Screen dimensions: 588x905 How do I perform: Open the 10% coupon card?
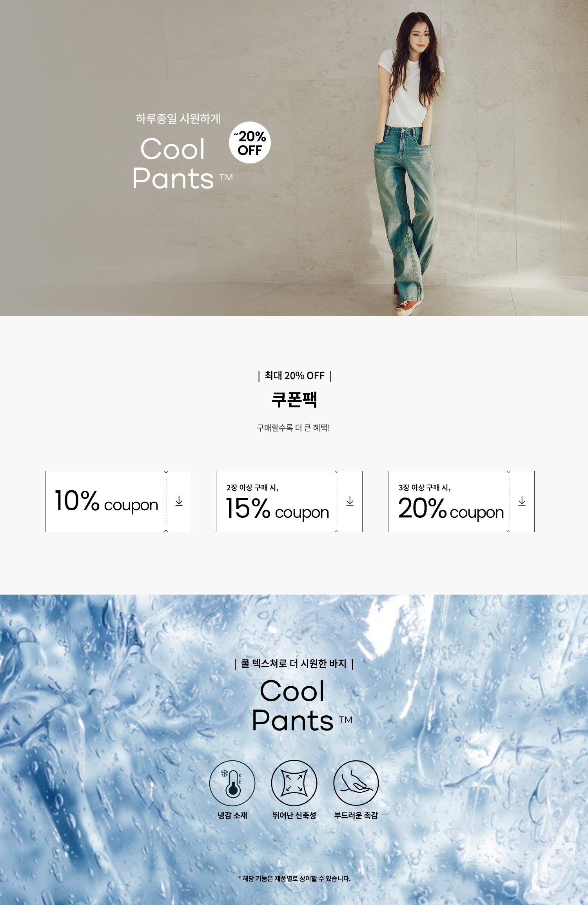[118, 501]
